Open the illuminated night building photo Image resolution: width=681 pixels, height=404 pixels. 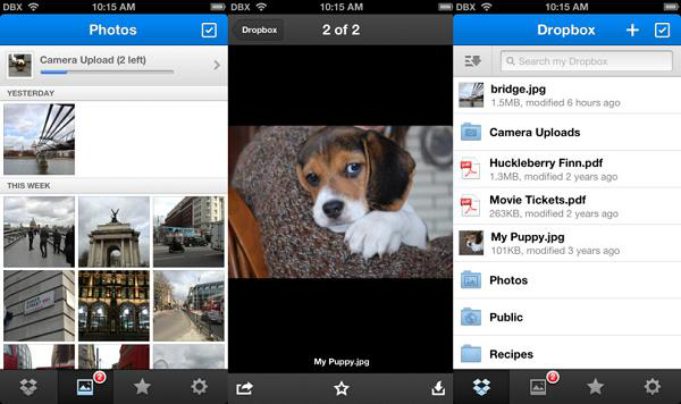tap(114, 306)
